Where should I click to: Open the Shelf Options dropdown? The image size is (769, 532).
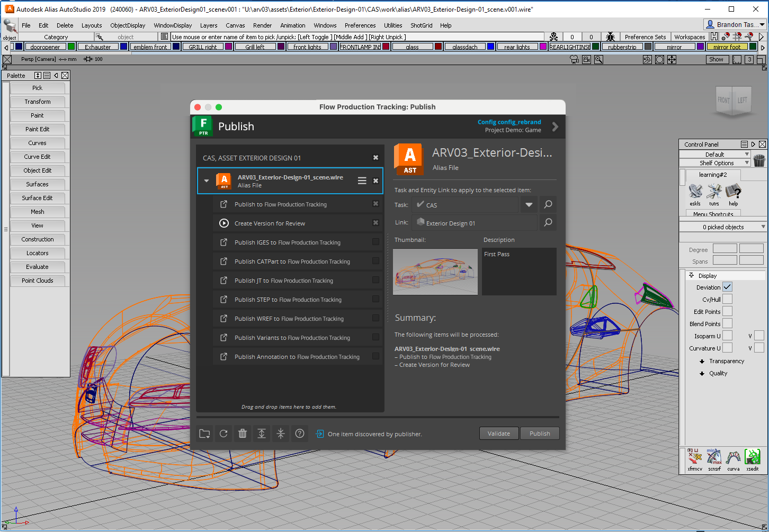click(715, 163)
